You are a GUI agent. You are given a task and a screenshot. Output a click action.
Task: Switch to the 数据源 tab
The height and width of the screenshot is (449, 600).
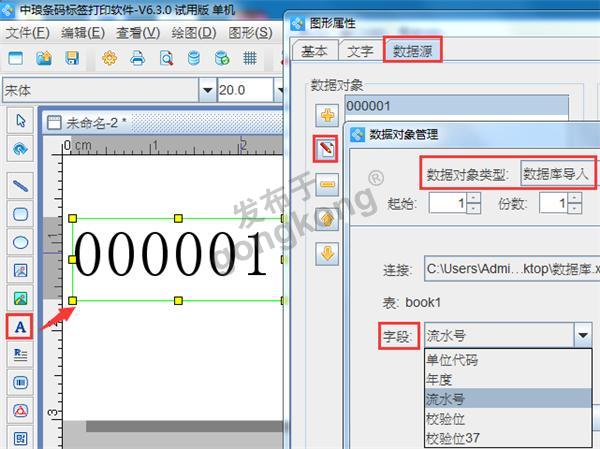click(x=412, y=50)
